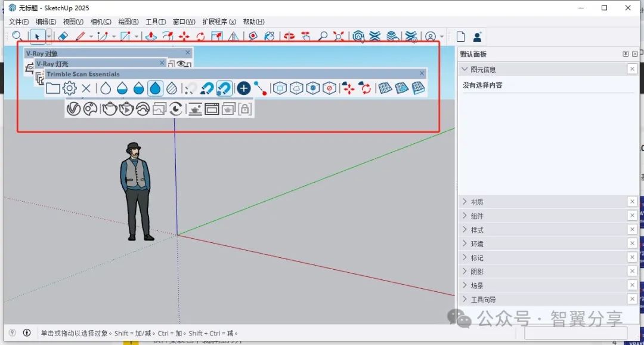This screenshot has width=644, height=345.
Task: Click the V-Ray palette icon
Action: 90,109
